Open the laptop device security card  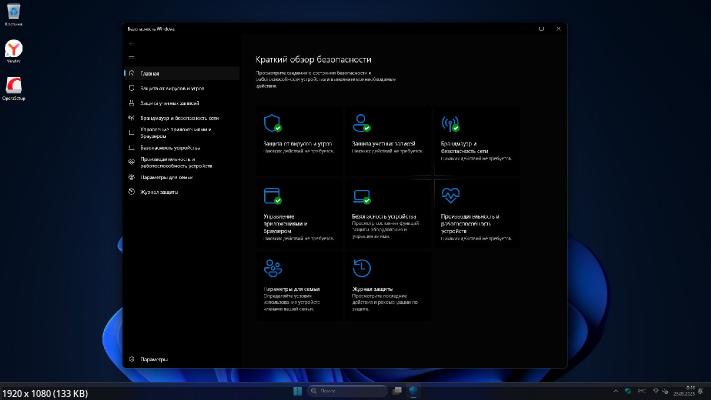pyautogui.click(x=388, y=214)
